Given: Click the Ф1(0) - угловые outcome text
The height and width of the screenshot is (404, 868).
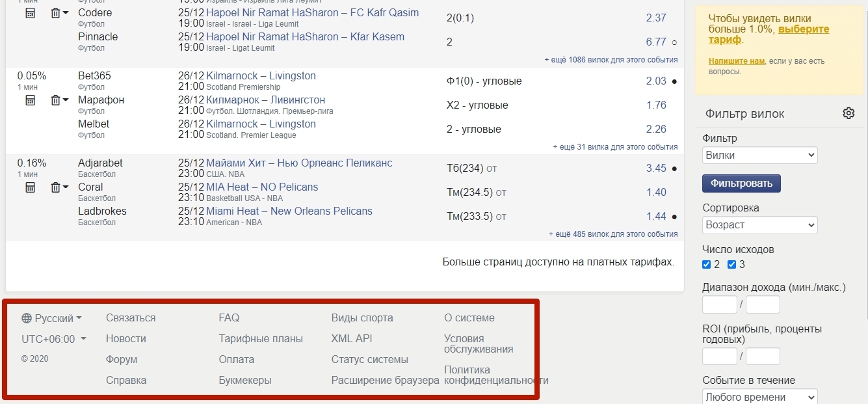Looking at the screenshot, I should pos(484,81).
